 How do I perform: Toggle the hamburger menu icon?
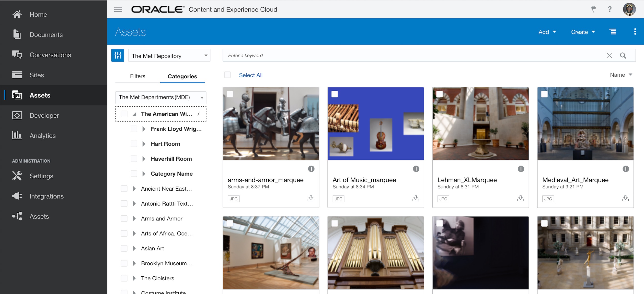118,10
